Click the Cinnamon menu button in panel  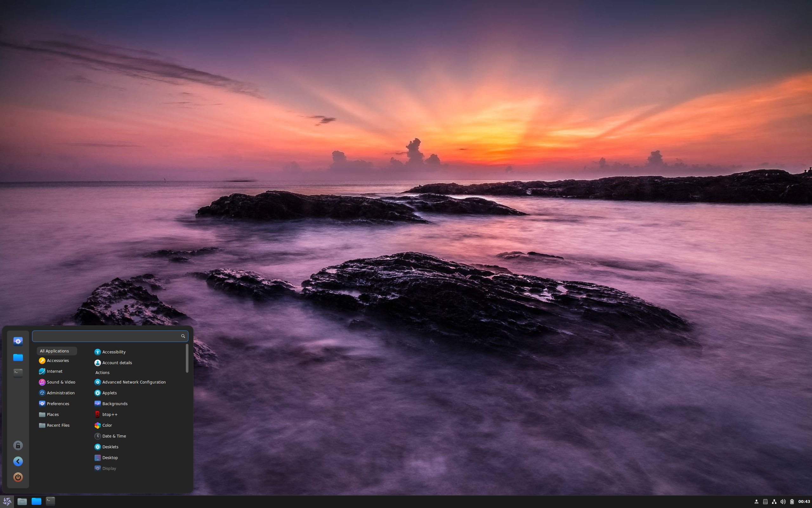tap(7, 502)
